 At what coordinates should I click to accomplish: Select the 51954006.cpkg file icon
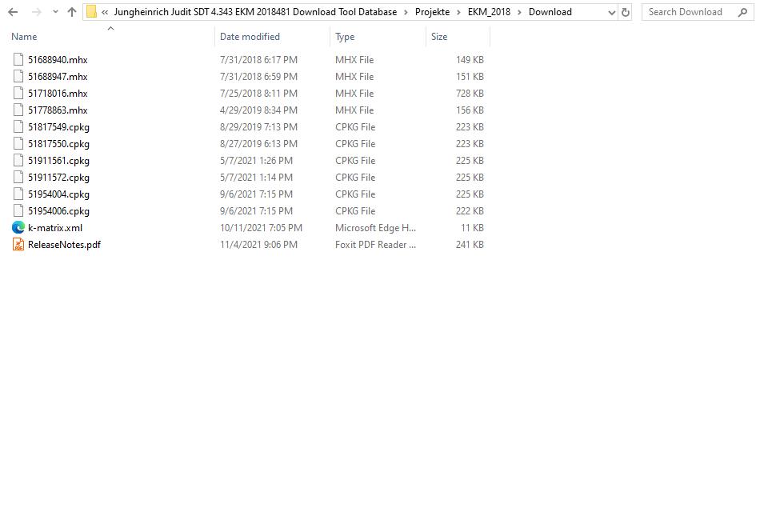[18, 210]
